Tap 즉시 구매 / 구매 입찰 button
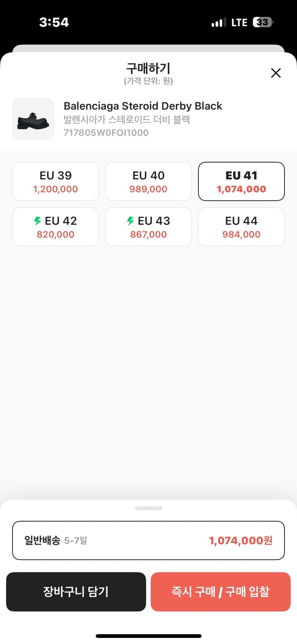The width and height of the screenshot is (297, 644). [221, 592]
